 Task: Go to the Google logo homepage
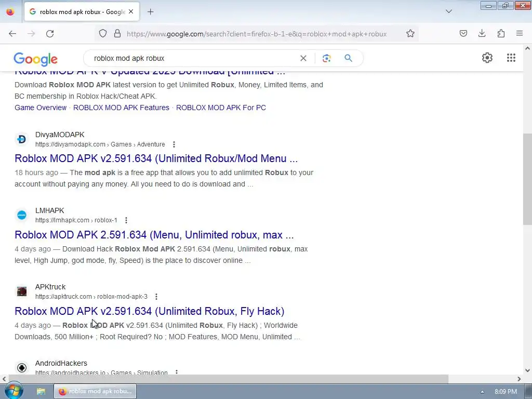pos(36,59)
